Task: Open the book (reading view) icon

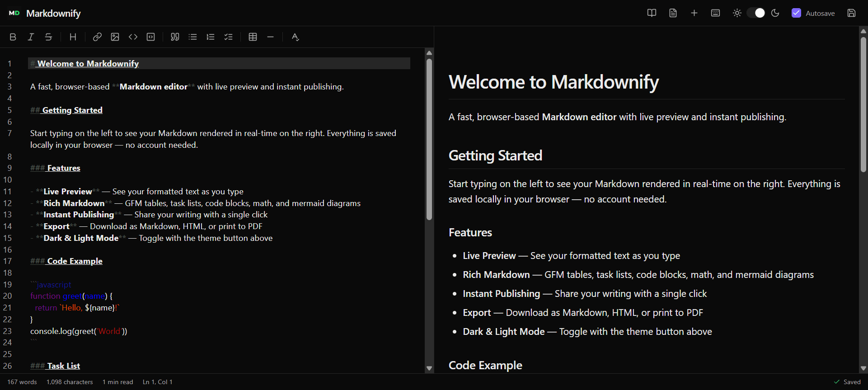Action: click(x=652, y=13)
